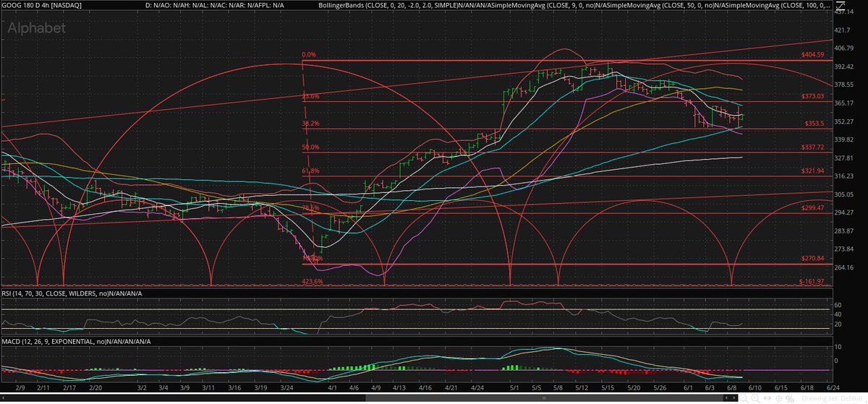The width and height of the screenshot is (868, 404).
Task: Click the $299.47 Fibonacci price label
Action: coord(812,207)
